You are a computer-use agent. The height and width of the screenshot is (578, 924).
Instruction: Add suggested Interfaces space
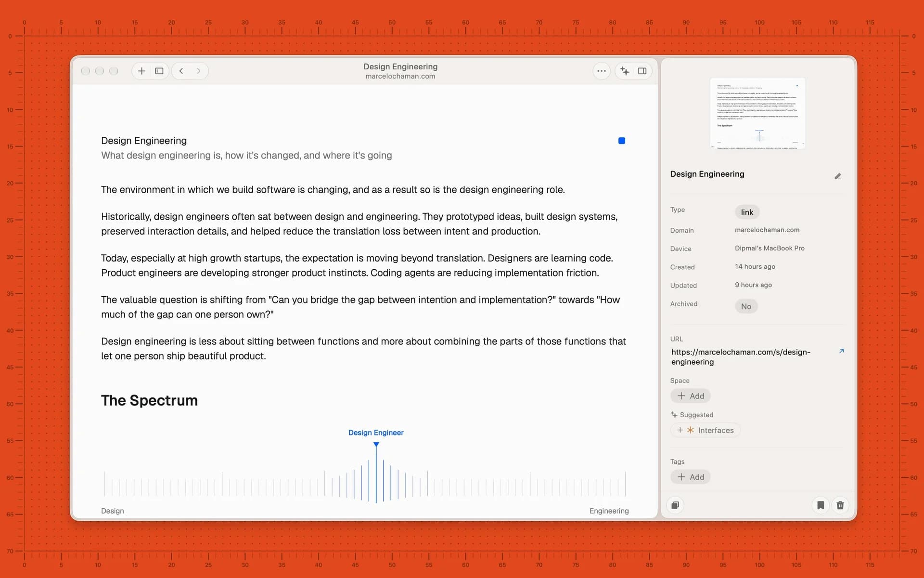click(705, 430)
